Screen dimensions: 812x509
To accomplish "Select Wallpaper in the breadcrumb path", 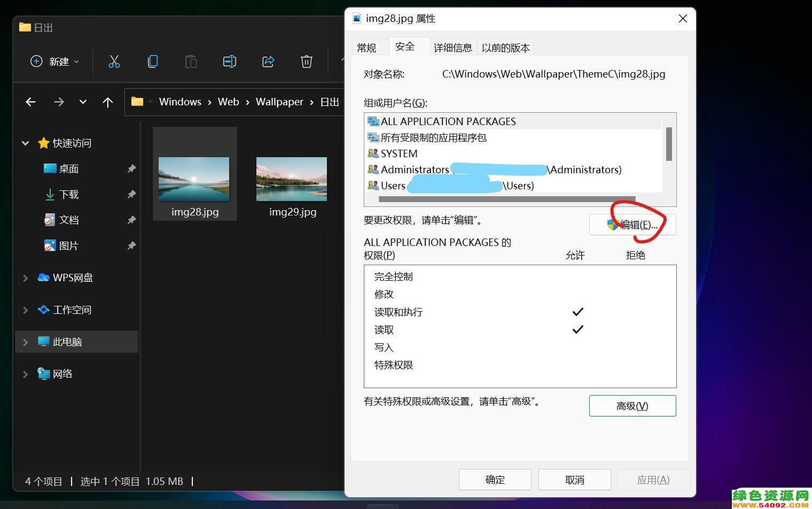I will point(279,102).
